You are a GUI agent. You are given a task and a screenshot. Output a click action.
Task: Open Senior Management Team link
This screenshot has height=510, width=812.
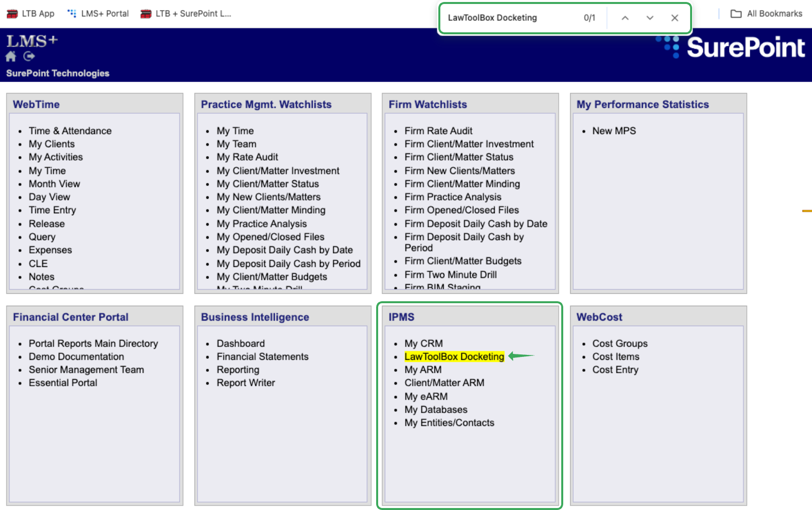click(87, 370)
